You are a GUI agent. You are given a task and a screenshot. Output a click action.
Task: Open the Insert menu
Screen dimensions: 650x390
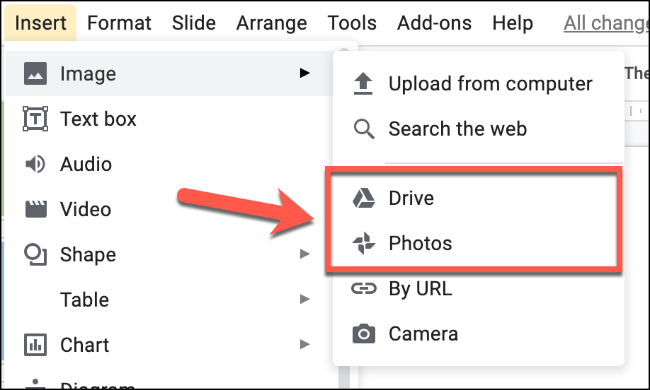tap(40, 23)
